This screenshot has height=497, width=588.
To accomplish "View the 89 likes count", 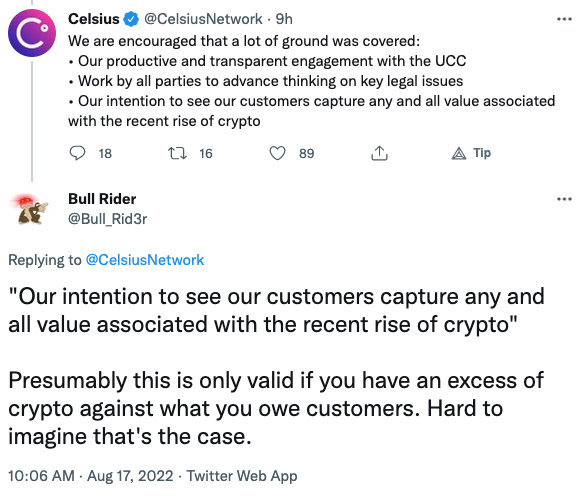I will [x=306, y=153].
